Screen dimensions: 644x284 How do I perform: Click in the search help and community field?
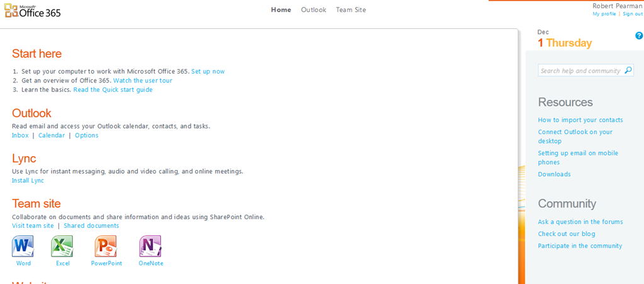click(x=580, y=71)
